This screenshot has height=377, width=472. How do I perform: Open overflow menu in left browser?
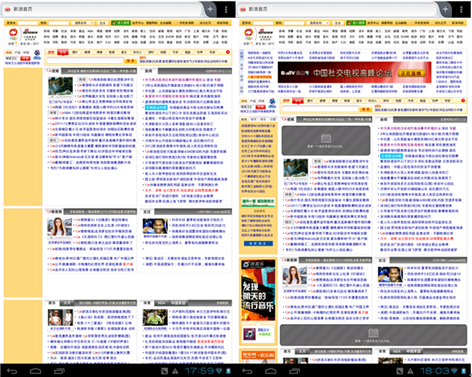(226, 9)
